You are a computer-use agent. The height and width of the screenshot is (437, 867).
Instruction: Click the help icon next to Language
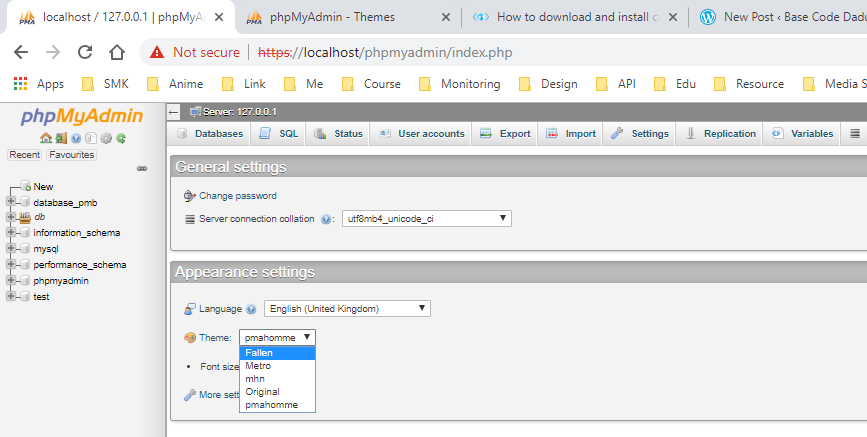pos(251,309)
